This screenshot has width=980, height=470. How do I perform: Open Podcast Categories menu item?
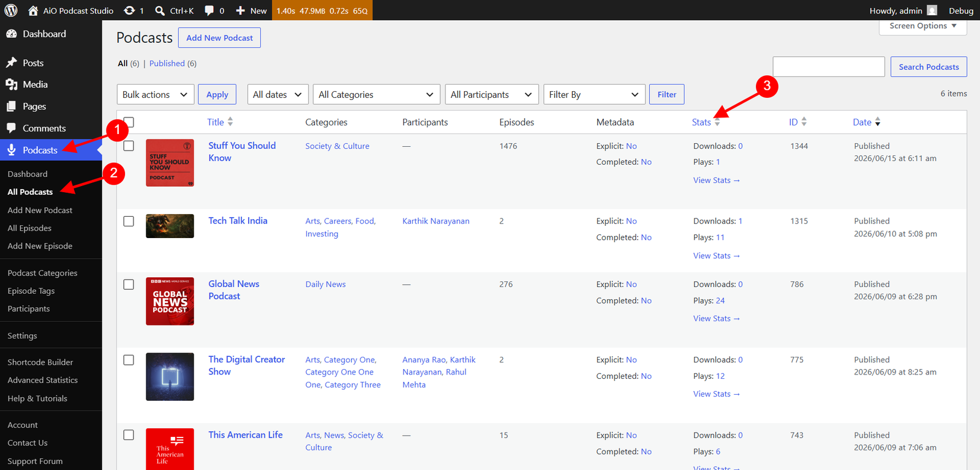coord(42,273)
